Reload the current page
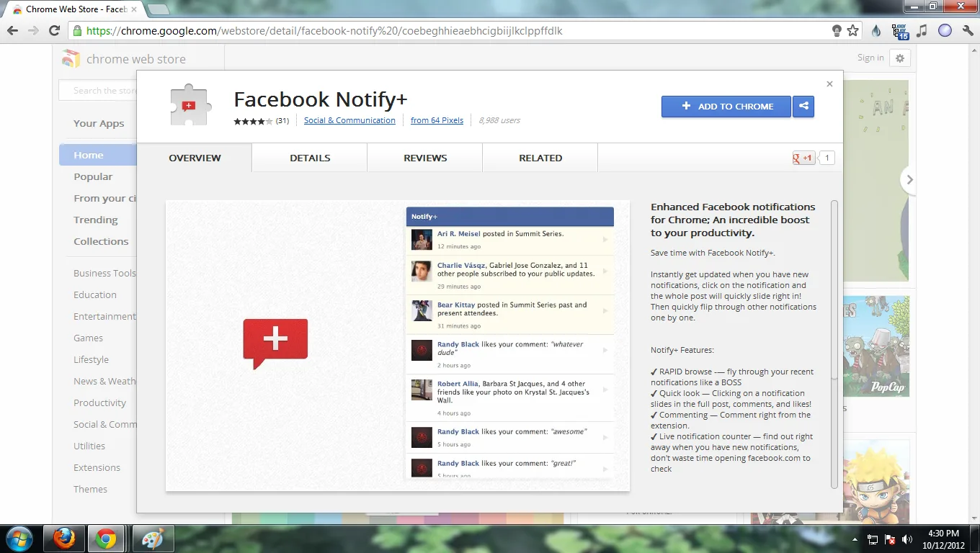The image size is (980, 553). [x=54, y=30]
